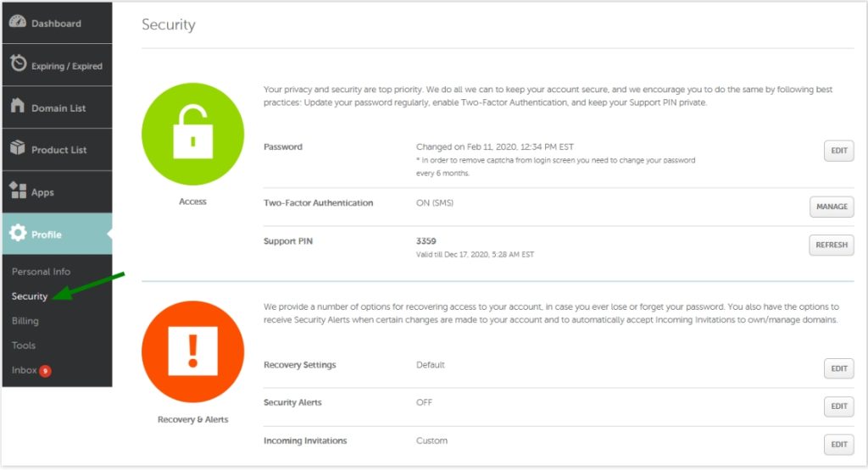The height and width of the screenshot is (470, 868).
Task: Click the orange Recovery & Alerts exclamation icon
Action: [x=192, y=351]
